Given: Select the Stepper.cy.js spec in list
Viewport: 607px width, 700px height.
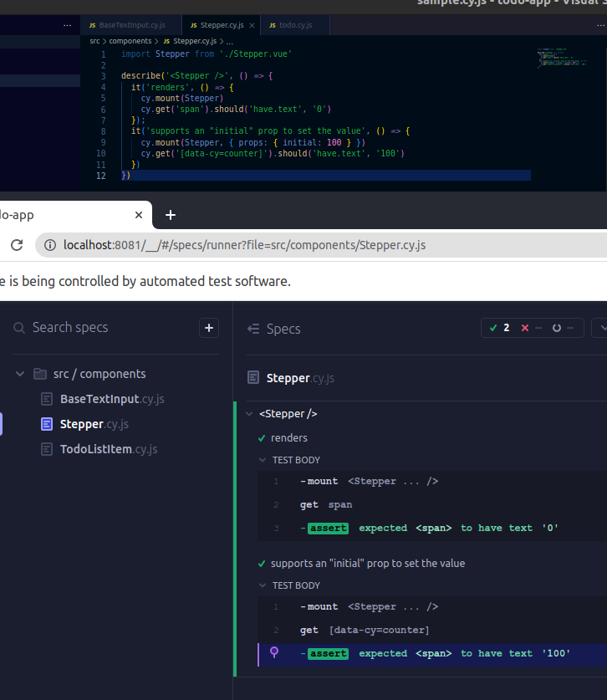Looking at the screenshot, I should coord(94,424).
